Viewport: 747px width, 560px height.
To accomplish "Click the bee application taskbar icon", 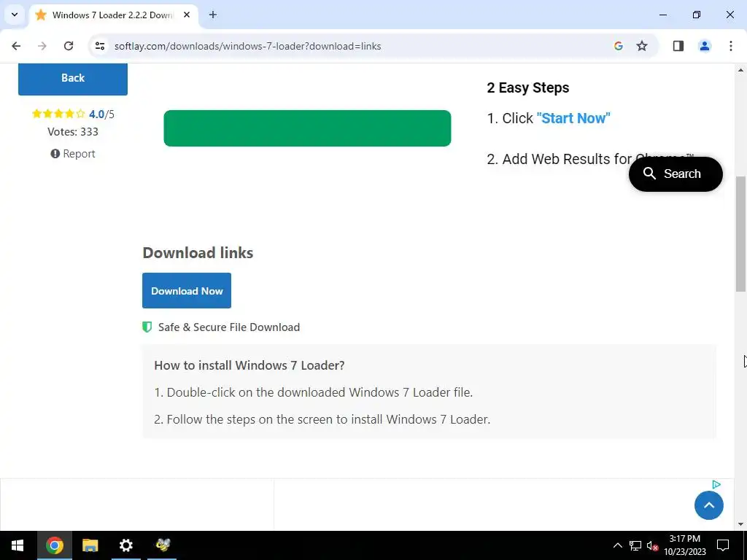I will coord(163,545).
